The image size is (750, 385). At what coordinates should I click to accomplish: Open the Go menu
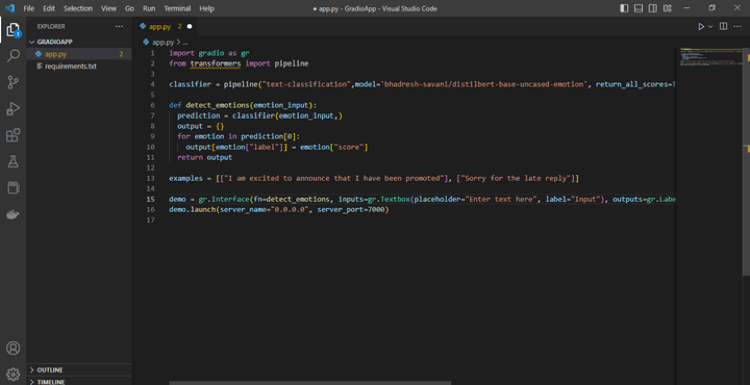click(x=129, y=9)
